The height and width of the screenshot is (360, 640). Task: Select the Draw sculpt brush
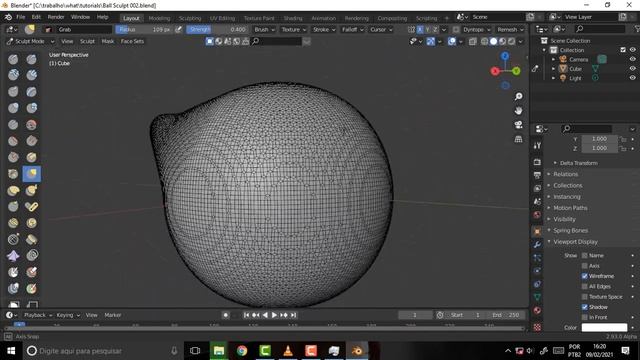coord(13,59)
